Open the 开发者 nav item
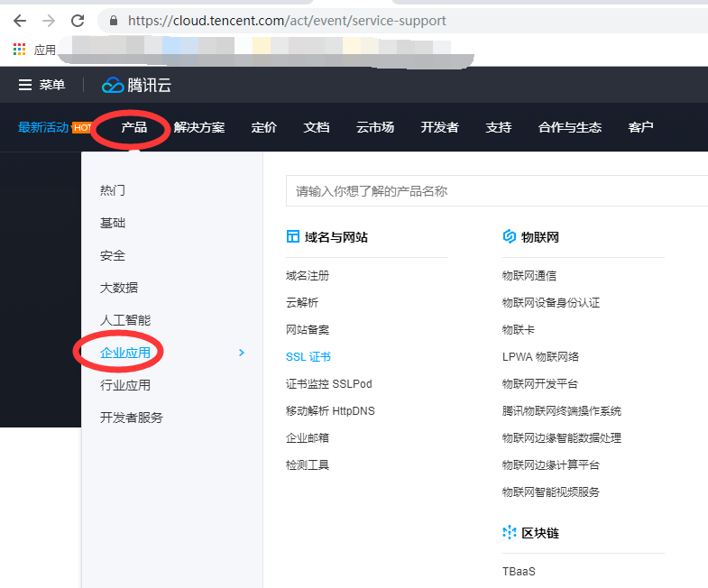The image size is (708, 588). [x=439, y=128]
